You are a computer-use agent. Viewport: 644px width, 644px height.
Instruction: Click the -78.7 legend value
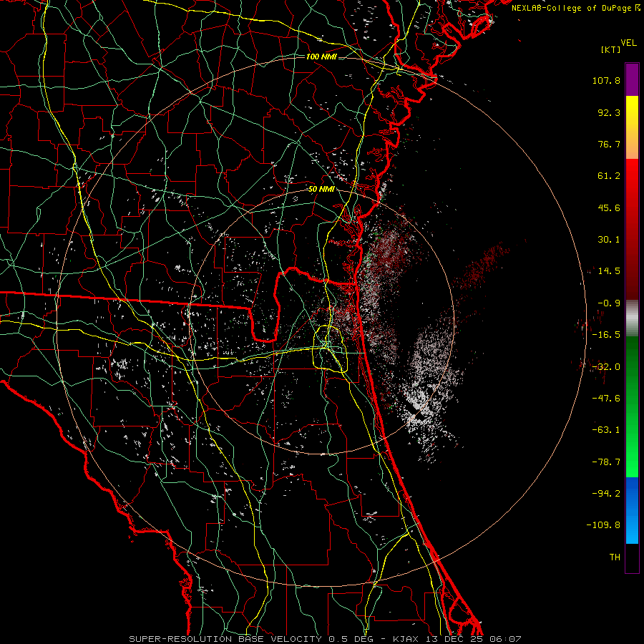606,462
